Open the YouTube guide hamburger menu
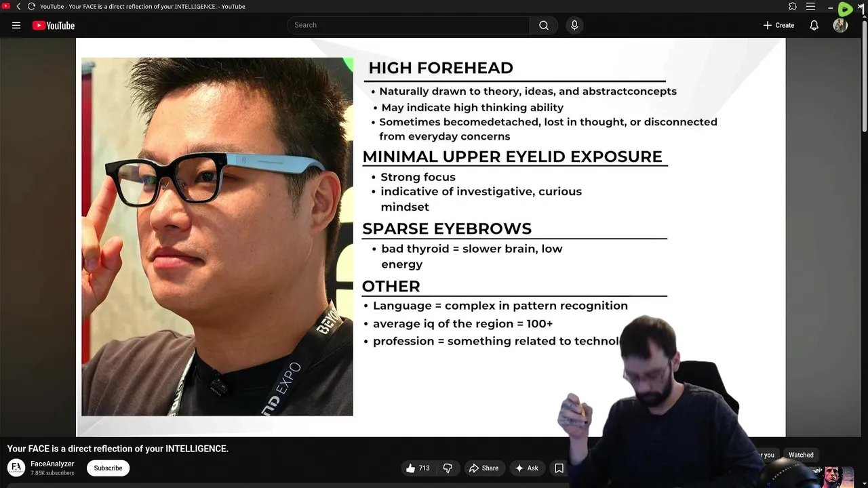The height and width of the screenshot is (488, 868). point(16,25)
